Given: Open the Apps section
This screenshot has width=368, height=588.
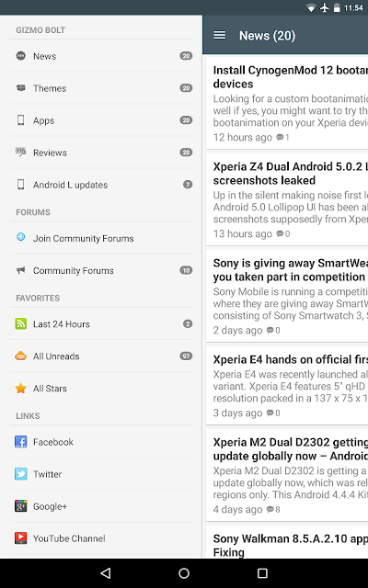Looking at the screenshot, I should (x=101, y=120).
